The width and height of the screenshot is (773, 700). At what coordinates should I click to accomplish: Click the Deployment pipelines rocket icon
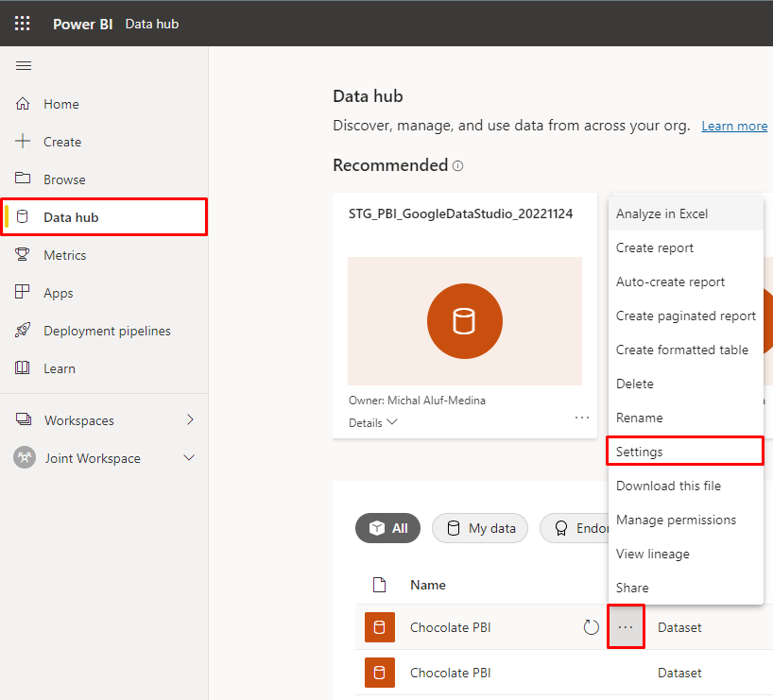pos(23,330)
